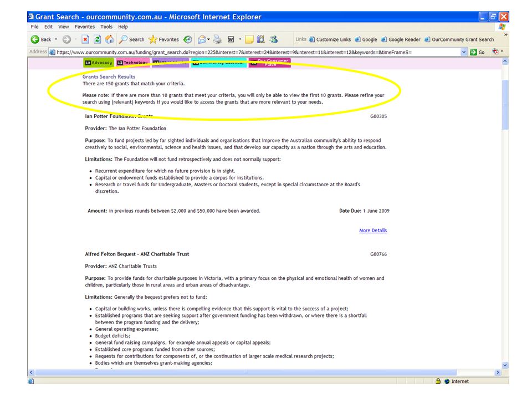Click the Research toolbar icon
Screen dimensions: 532x399
coord(260,39)
